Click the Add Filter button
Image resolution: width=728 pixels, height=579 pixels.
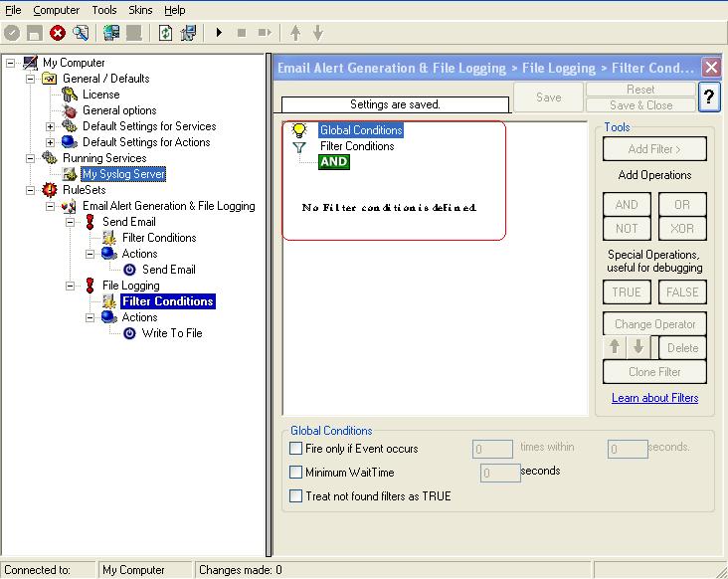click(654, 149)
